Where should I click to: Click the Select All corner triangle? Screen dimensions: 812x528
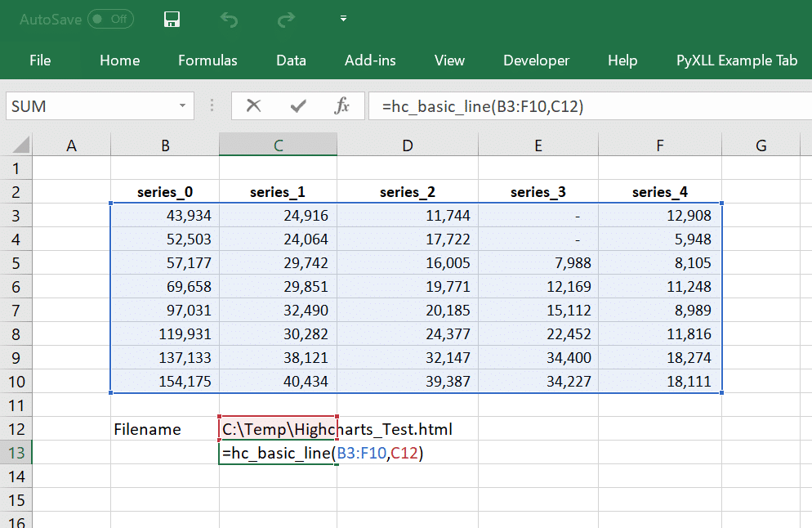pos(20,145)
